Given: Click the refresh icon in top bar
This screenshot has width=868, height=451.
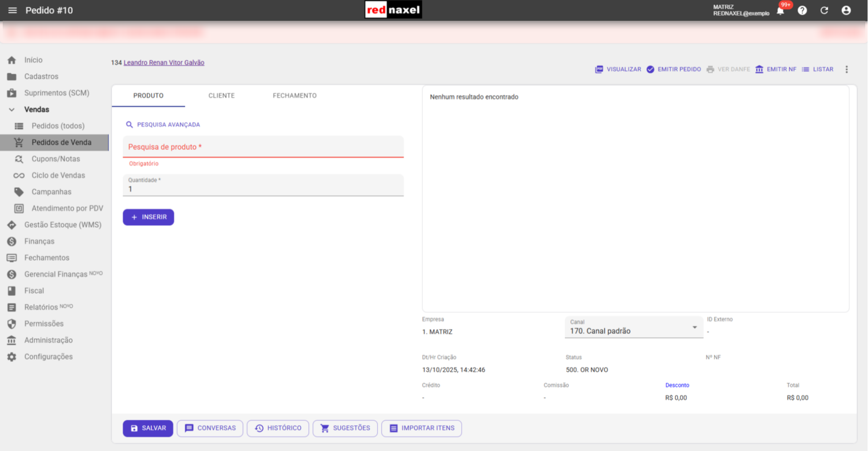Looking at the screenshot, I should (x=824, y=10).
